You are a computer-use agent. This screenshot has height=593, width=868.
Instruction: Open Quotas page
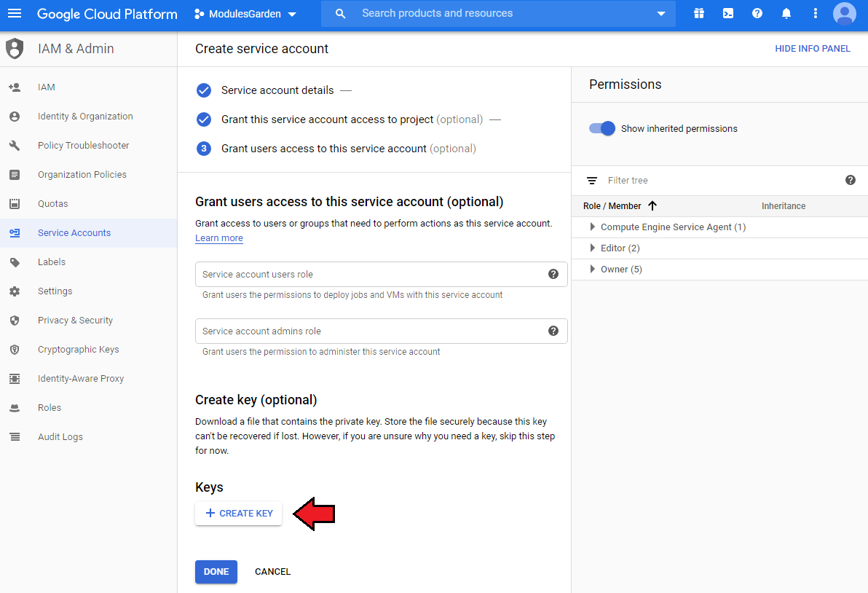[x=52, y=204]
